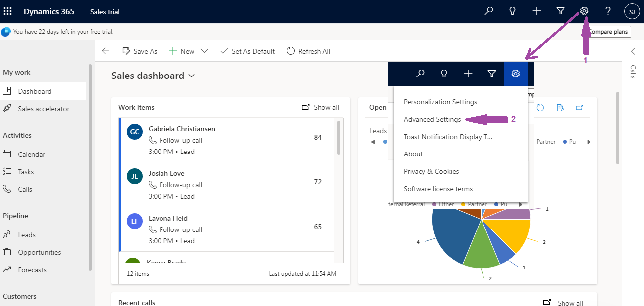Click the Work items list scrollbar
The image size is (644, 306).
(x=339, y=138)
